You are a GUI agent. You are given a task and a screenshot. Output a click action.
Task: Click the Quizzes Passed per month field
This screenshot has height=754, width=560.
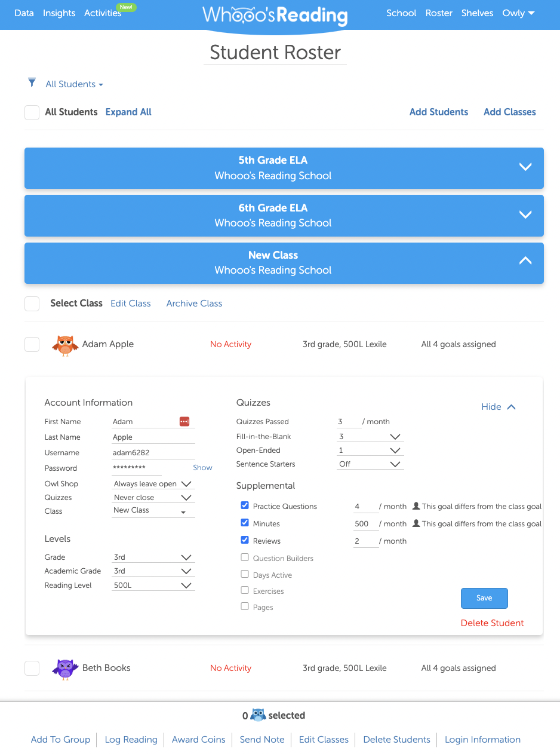click(349, 422)
